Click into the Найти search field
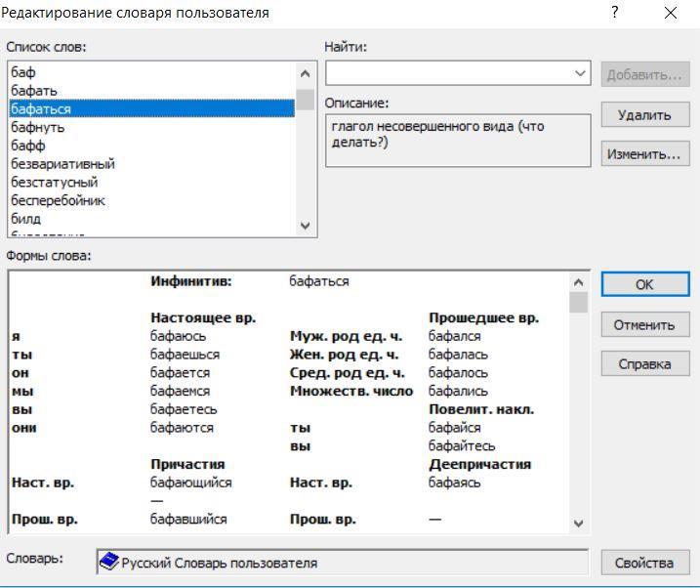Image resolution: width=700 pixels, height=588 pixels. click(449, 73)
